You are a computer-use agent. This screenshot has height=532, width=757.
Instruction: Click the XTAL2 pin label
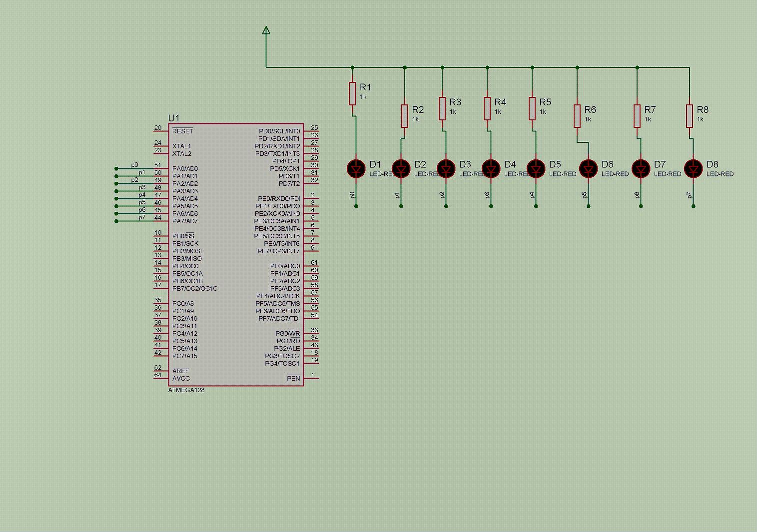coord(182,154)
